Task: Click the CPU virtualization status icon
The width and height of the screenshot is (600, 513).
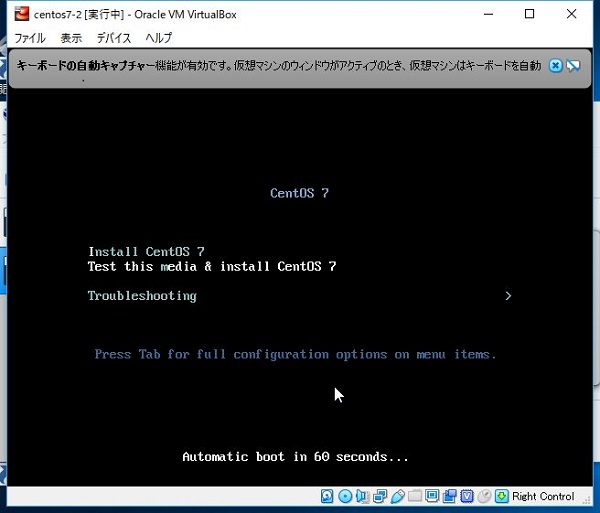Action: click(x=467, y=496)
